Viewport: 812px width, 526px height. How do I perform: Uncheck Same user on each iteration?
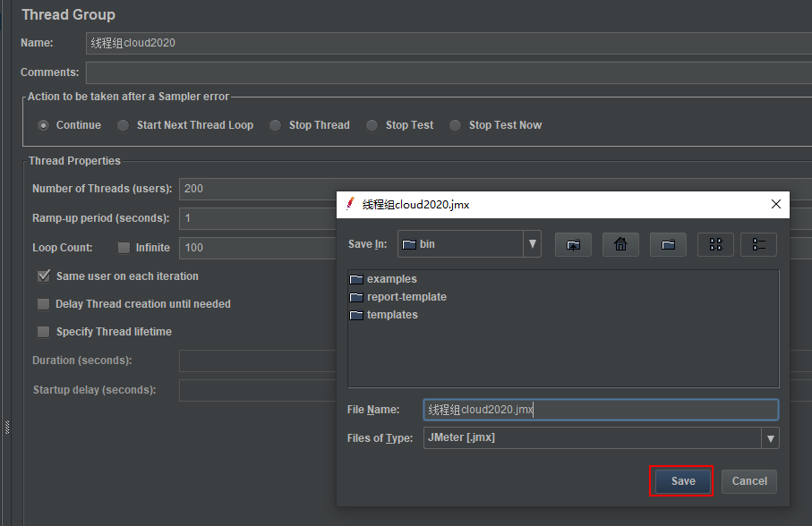click(x=44, y=276)
